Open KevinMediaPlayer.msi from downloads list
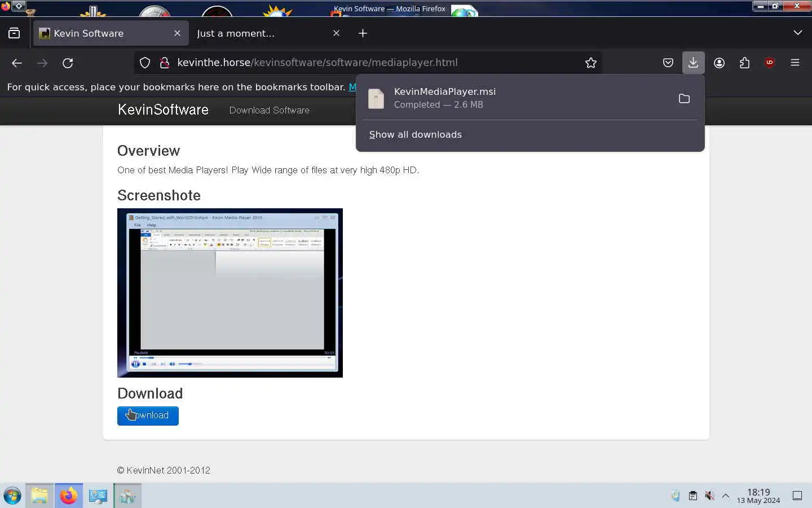812x508 pixels. [x=516, y=98]
